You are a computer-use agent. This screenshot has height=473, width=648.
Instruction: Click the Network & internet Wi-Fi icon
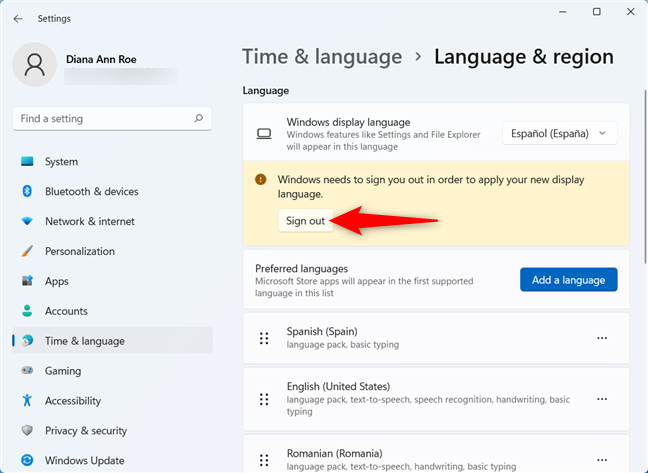pyautogui.click(x=27, y=221)
